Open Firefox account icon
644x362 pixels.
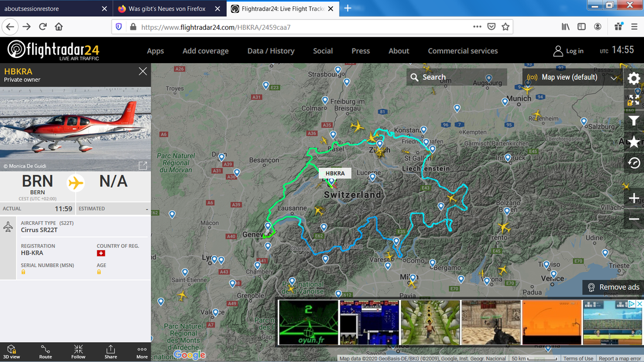(598, 27)
